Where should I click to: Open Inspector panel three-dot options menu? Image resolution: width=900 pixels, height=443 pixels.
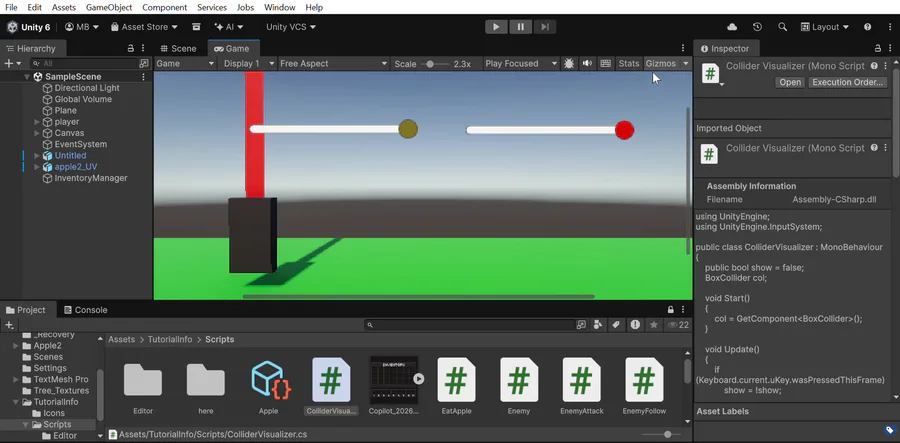tap(889, 48)
